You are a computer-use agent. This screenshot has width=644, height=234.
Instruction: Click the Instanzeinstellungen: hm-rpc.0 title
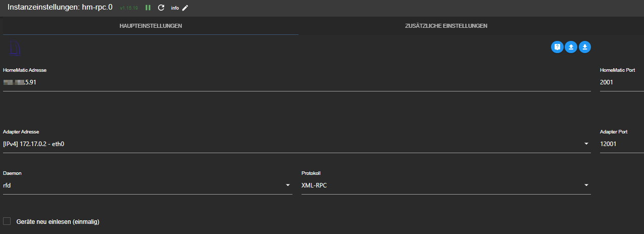(60, 8)
